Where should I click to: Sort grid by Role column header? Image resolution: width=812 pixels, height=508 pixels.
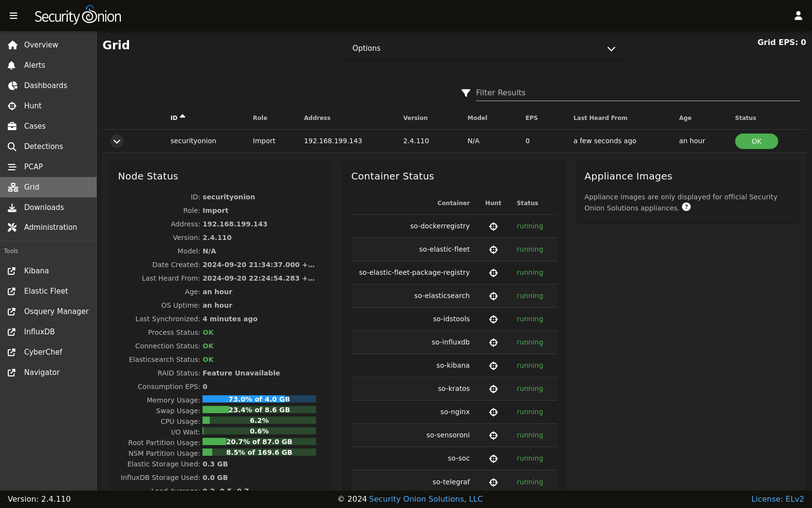[260, 118]
